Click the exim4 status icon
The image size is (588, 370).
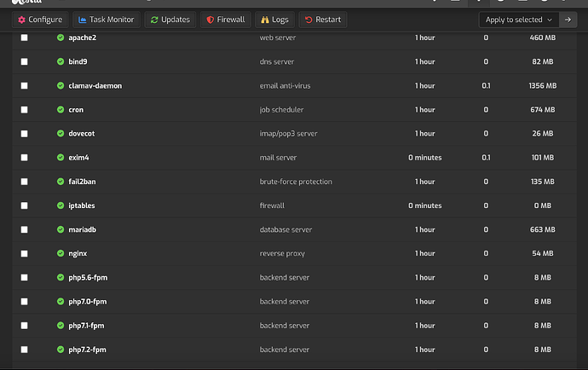point(61,157)
